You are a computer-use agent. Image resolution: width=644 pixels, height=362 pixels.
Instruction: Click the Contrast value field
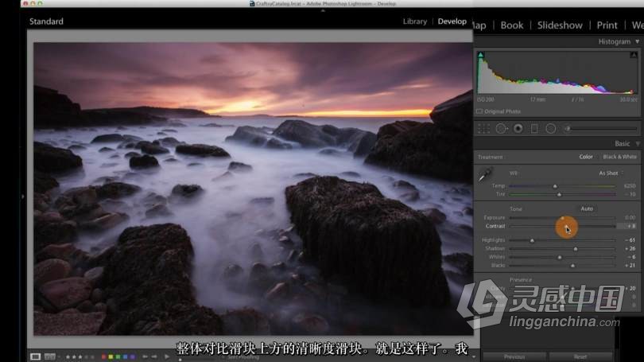pyautogui.click(x=627, y=226)
